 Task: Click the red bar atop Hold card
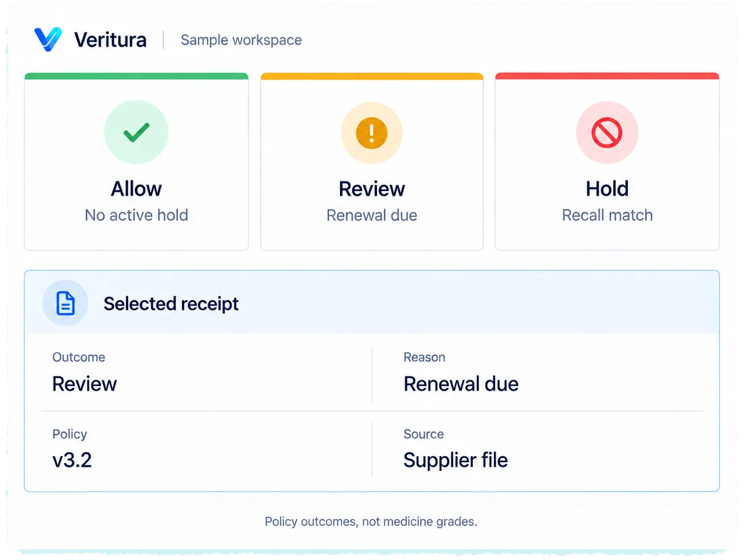pos(607,76)
